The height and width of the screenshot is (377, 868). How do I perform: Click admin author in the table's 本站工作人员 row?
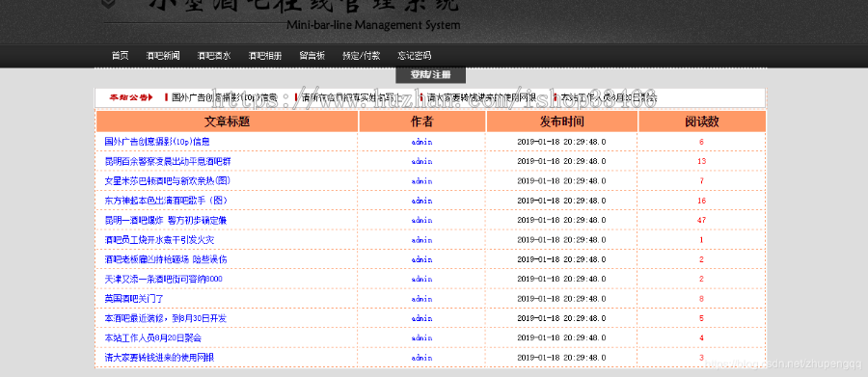tap(421, 337)
